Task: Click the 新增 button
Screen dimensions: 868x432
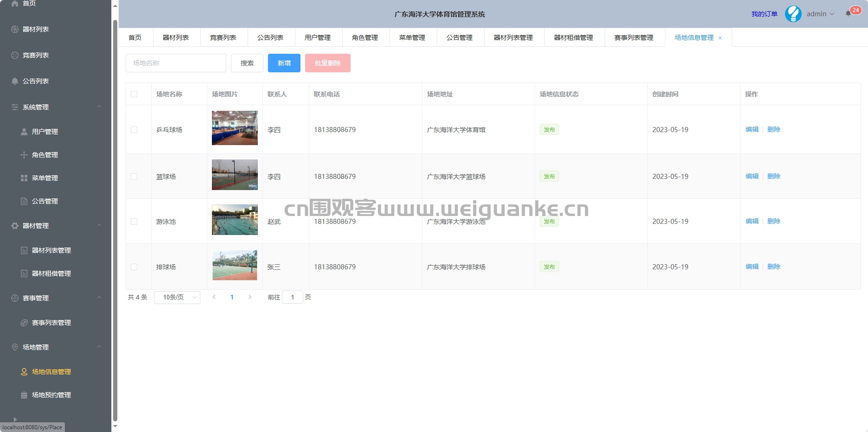Action: click(x=284, y=63)
